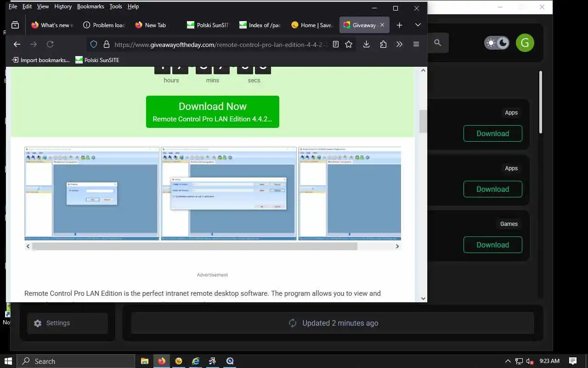Open File Explorer from taskbar
The image size is (588, 368).
point(144,361)
